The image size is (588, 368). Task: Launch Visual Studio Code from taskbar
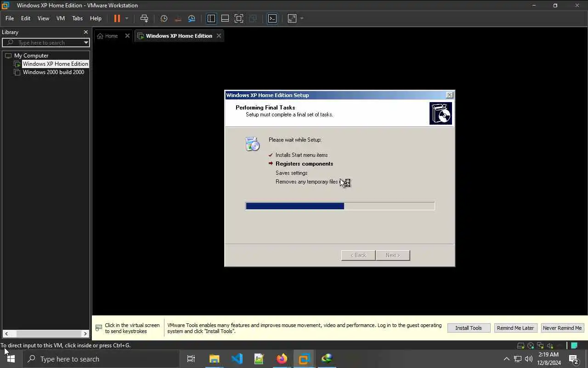[237, 359]
